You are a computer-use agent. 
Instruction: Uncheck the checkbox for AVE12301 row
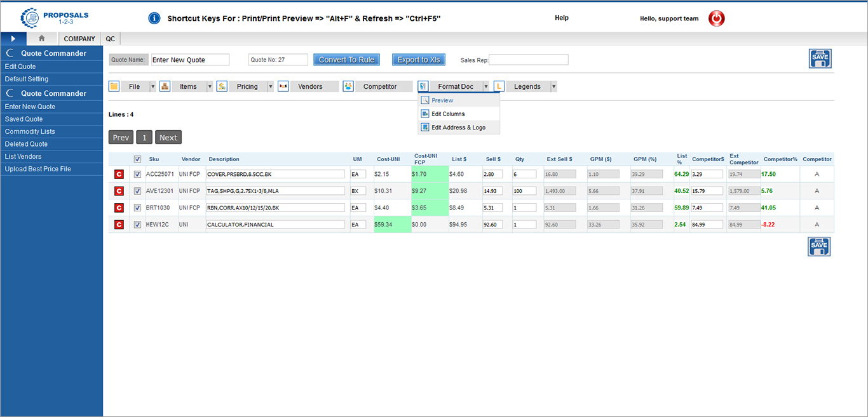pyautogui.click(x=137, y=191)
